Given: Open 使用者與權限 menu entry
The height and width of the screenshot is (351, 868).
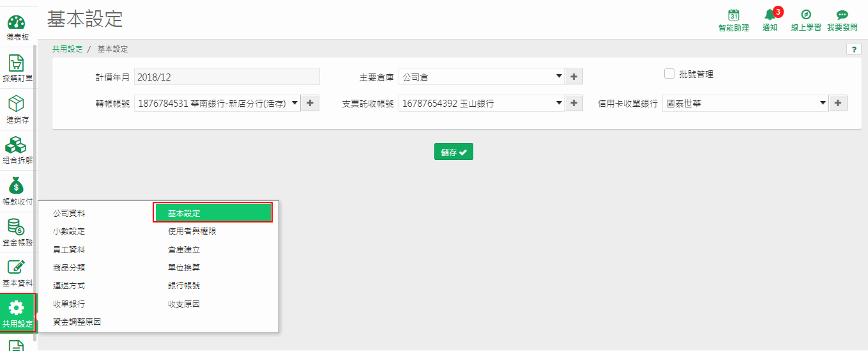Looking at the screenshot, I should (192, 231).
